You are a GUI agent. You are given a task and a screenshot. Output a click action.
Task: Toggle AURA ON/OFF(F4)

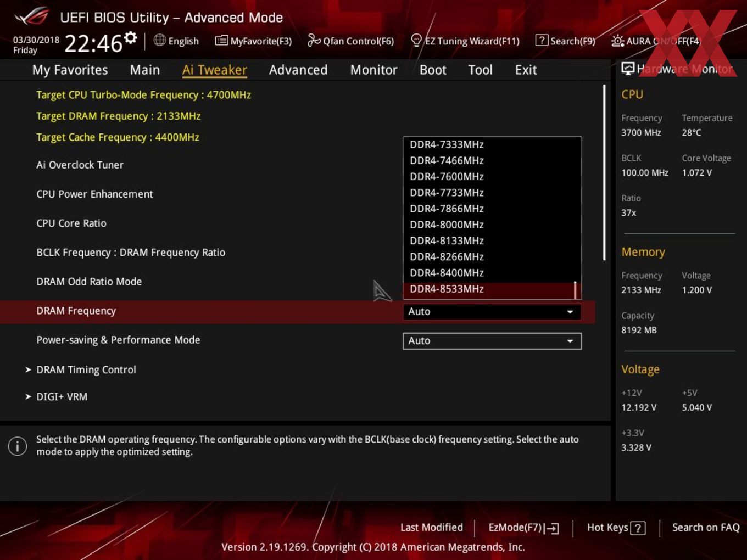[656, 41]
